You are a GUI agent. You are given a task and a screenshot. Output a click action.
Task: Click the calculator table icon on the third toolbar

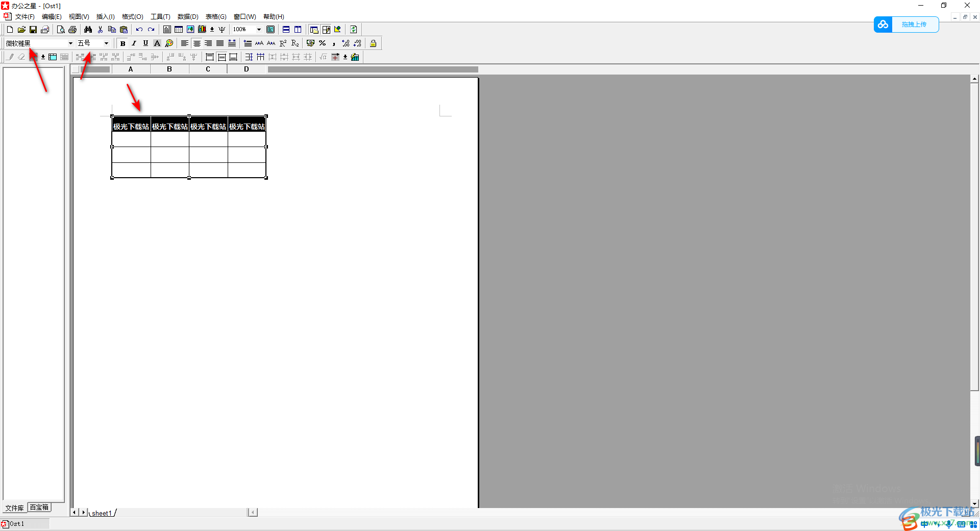coord(355,57)
